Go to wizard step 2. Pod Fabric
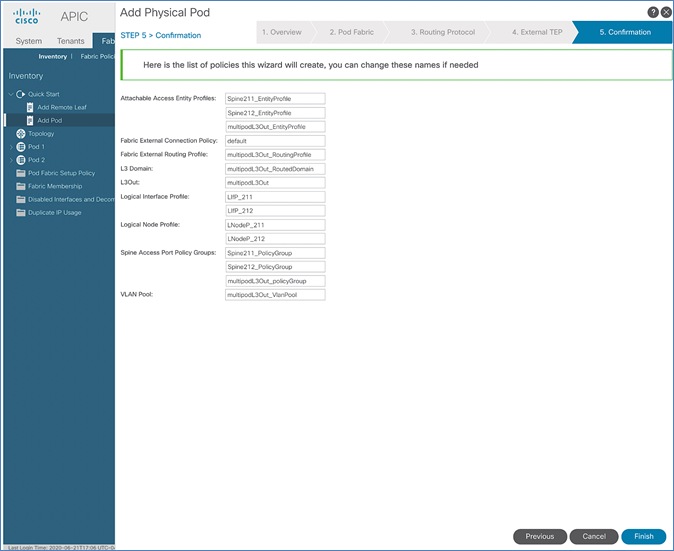 tap(352, 32)
